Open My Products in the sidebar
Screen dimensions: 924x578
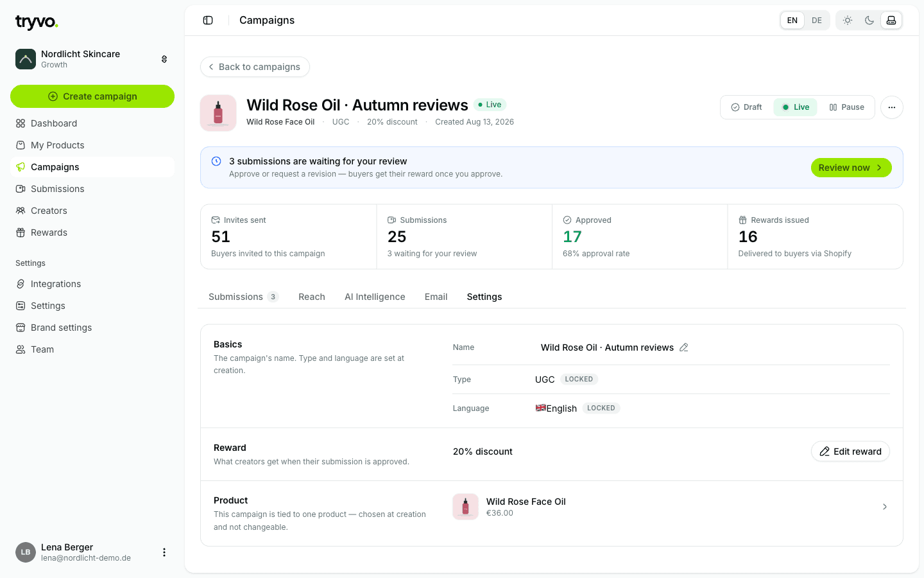pyautogui.click(x=92, y=145)
